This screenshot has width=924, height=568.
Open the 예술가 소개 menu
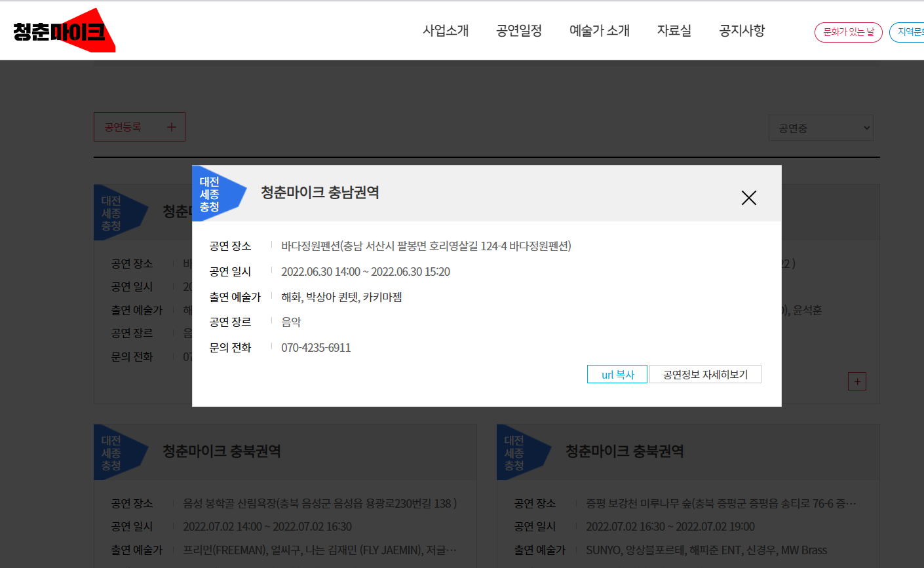600,31
